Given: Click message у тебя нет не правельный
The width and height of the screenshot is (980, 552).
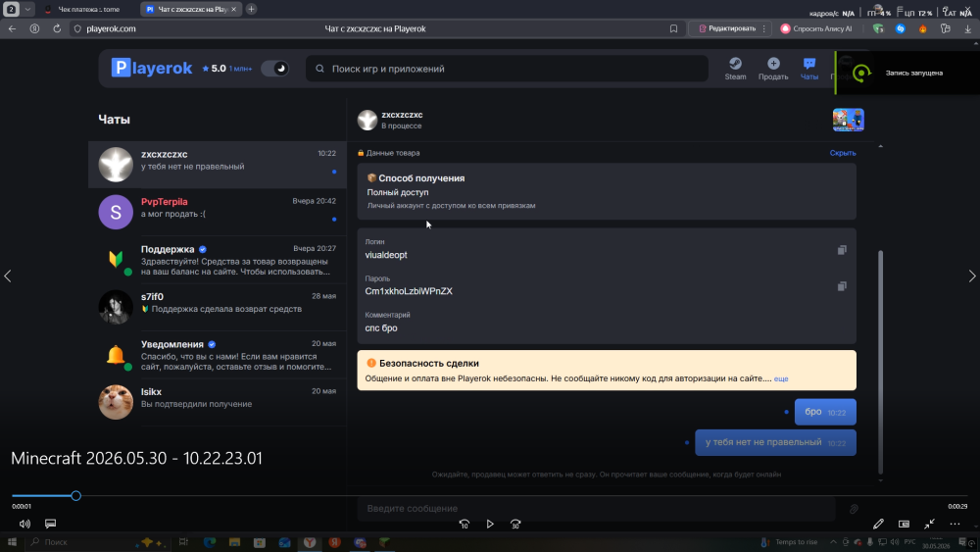Looking at the screenshot, I should point(775,442).
